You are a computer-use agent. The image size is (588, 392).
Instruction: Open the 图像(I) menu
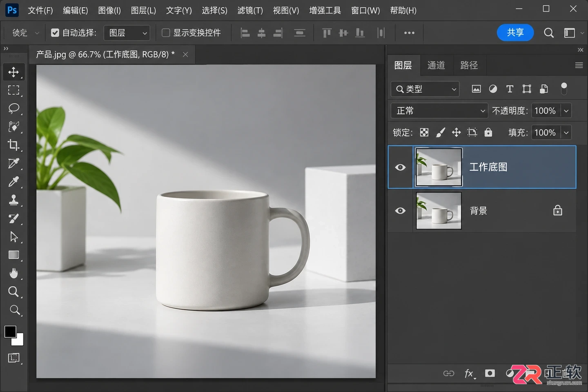point(109,10)
